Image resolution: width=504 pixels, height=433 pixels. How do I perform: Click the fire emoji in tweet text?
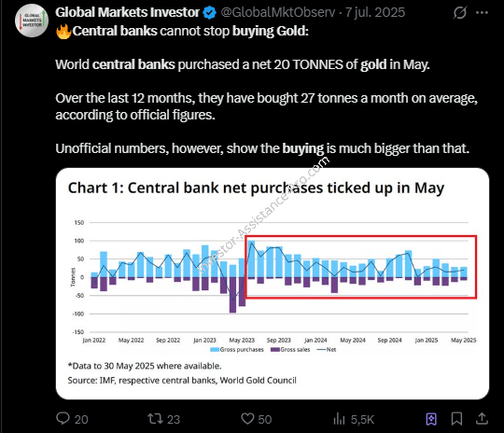click(63, 32)
